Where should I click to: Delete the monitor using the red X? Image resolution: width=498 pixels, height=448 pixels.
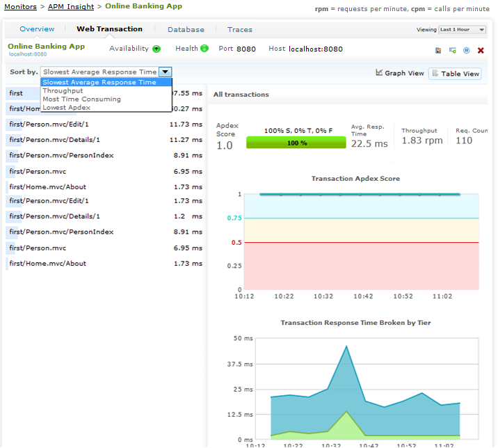point(481,50)
